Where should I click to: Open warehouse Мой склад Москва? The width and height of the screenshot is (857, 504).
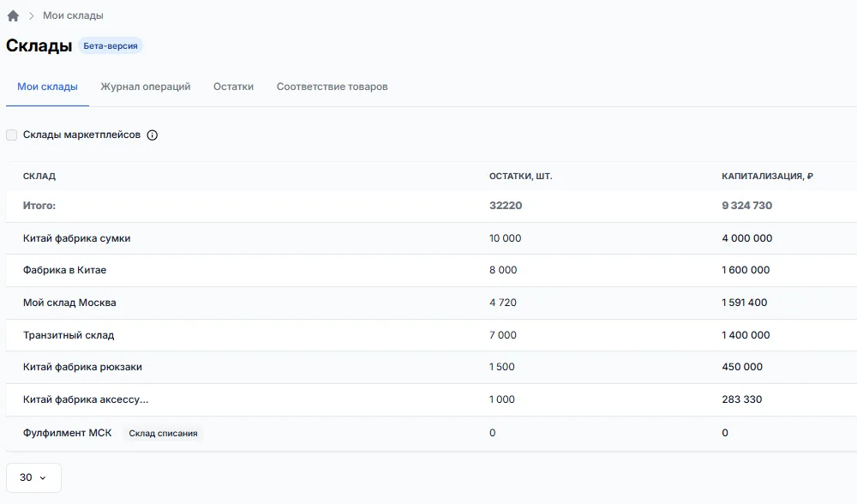[69, 303]
